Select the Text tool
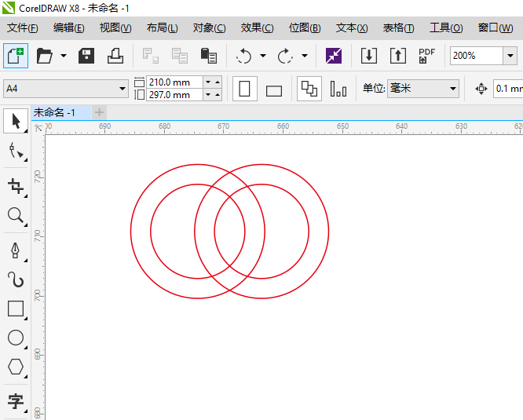The height and width of the screenshot is (420, 523). (15, 402)
